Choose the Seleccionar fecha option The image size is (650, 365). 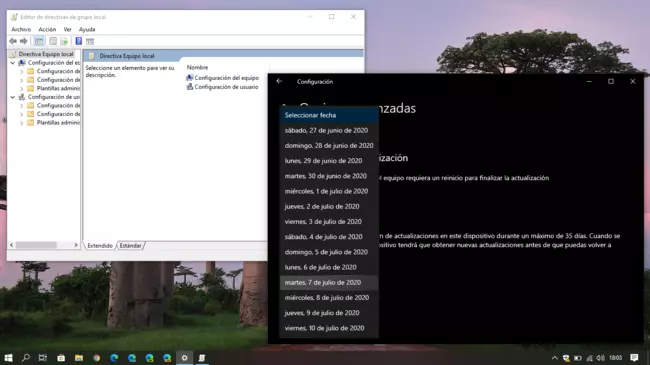click(329, 115)
